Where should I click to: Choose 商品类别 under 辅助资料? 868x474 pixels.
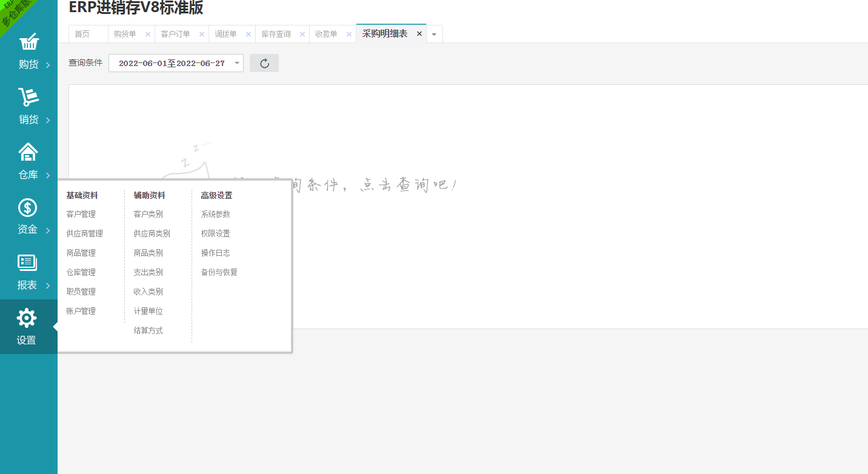[149, 253]
